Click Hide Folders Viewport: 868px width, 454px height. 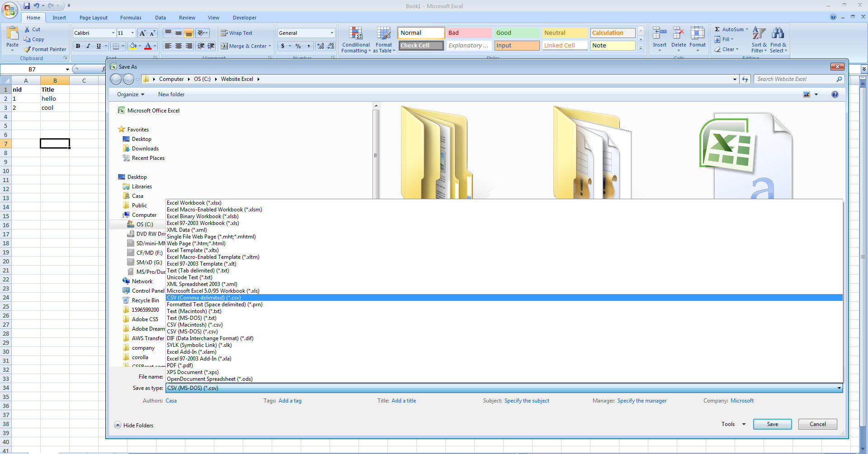pyautogui.click(x=134, y=426)
